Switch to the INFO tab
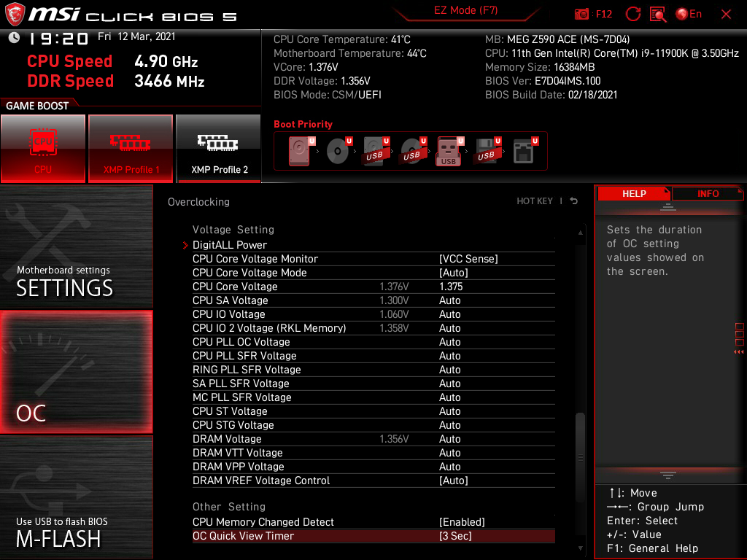747x560 pixels. [x=708, y=194]
